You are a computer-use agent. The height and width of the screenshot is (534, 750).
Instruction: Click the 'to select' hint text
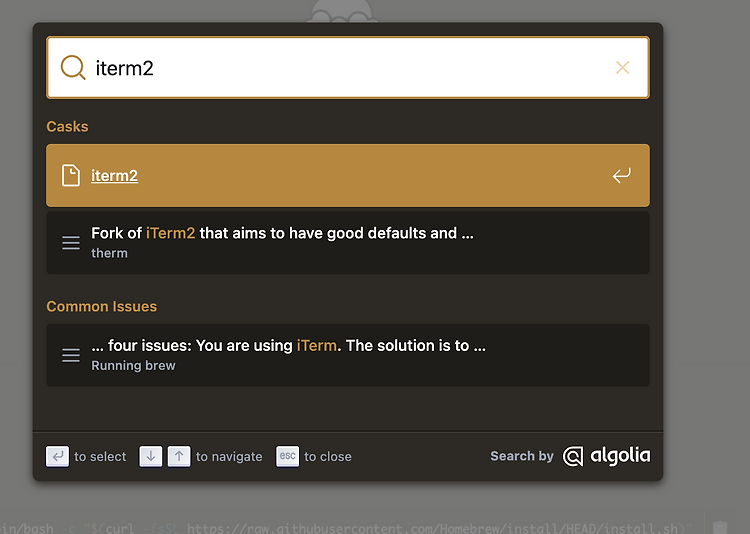coord(100,457)
